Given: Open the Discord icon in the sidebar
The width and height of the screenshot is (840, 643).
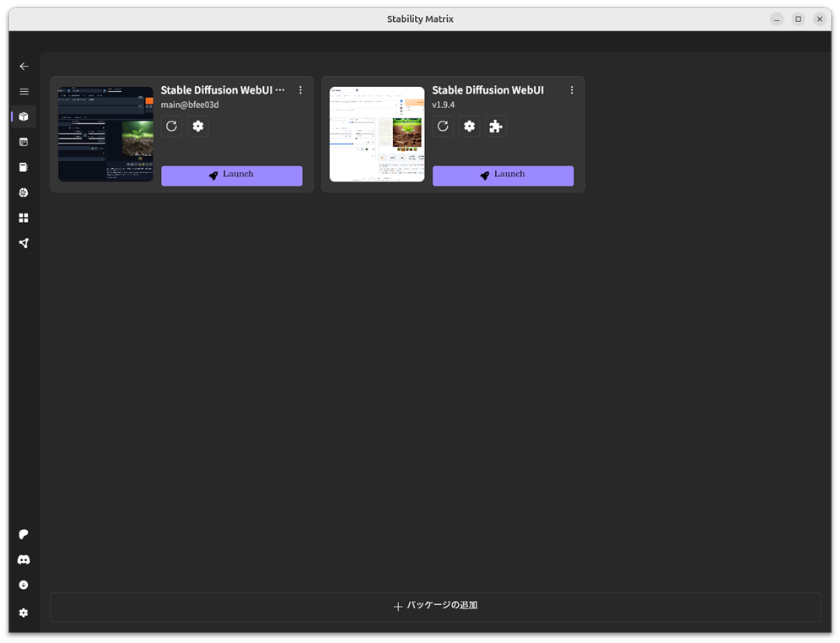Looking at the screenshot, I should point(24,559).
